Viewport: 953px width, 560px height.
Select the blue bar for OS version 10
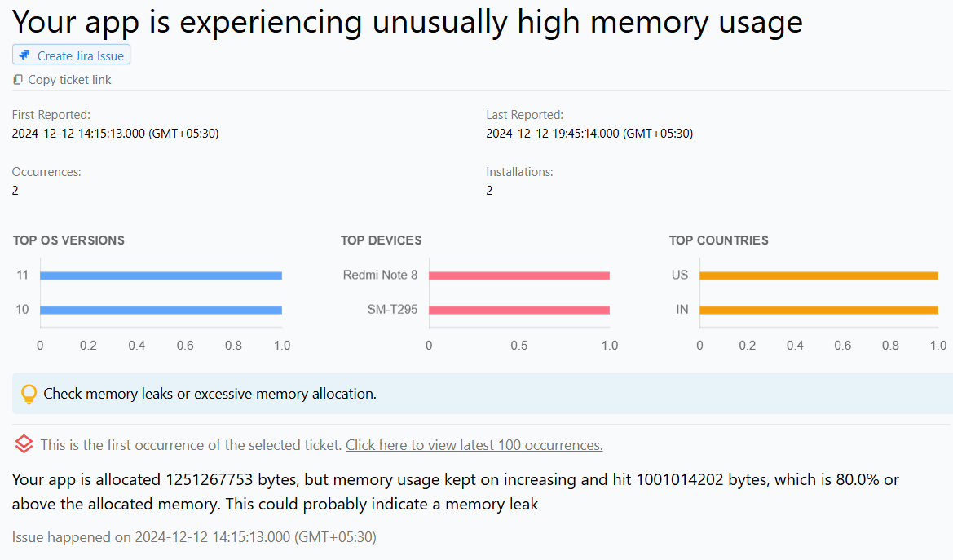click(x=161, y=310)
